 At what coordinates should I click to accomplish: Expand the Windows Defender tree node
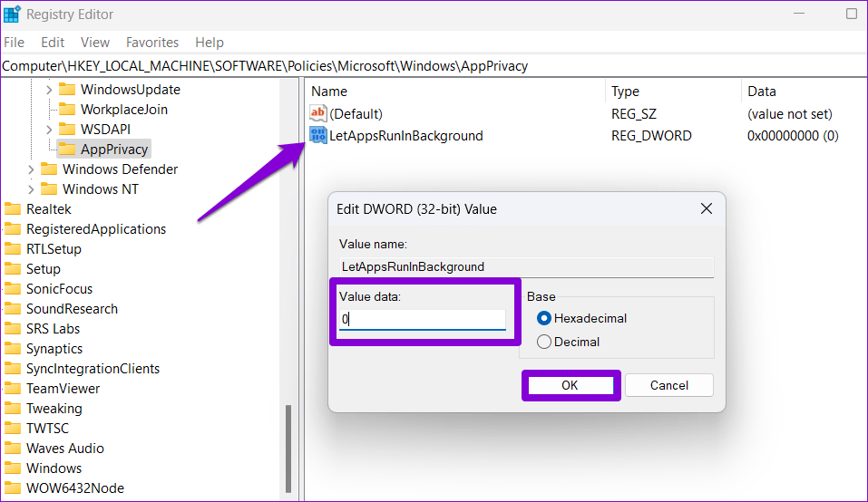tap(31, 169)
